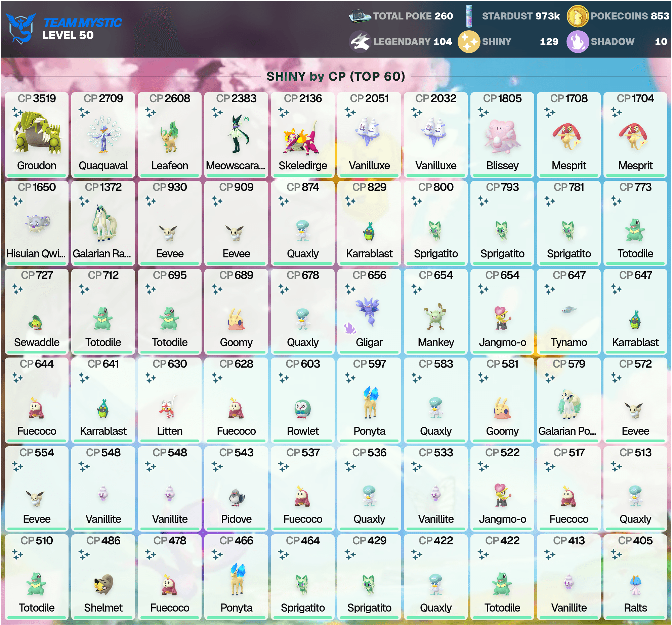Click the Ralts sprite
The height and width of the screenshot is (625, 672).
tap(636, 585)
